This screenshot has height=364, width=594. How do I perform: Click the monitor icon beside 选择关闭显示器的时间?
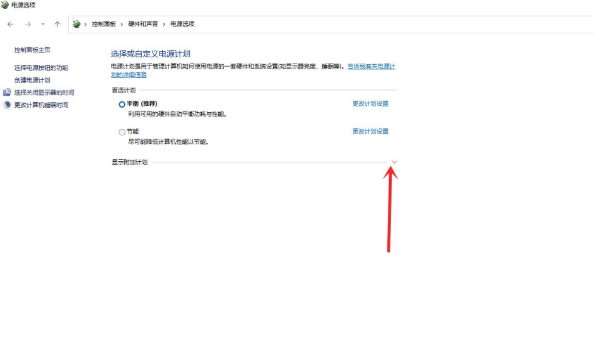coord(8,93)
